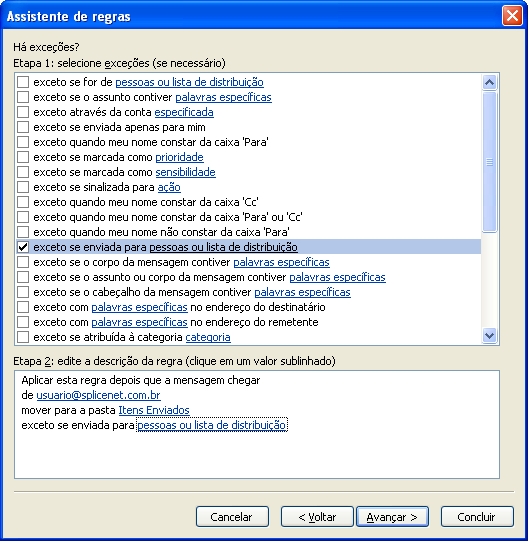Check 'exceto se sinalizada para ação' box

click(23, 187)
